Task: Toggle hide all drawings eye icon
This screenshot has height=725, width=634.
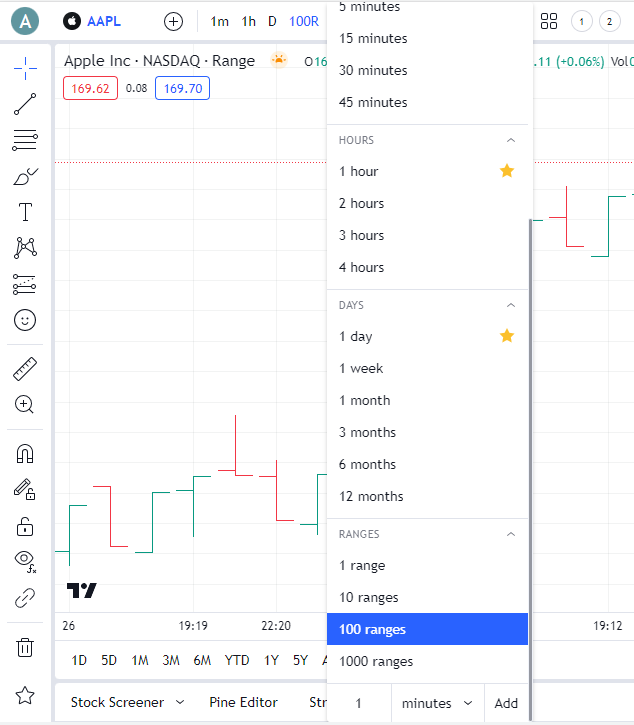Action: 25,561
